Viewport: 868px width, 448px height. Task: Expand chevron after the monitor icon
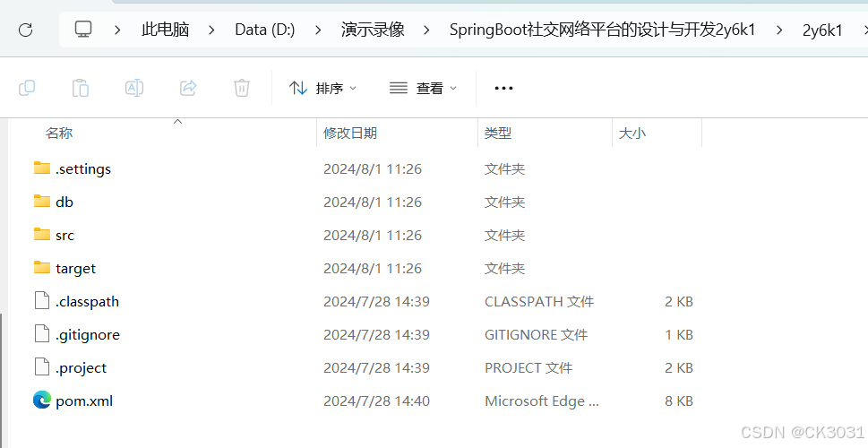[117, 30]
